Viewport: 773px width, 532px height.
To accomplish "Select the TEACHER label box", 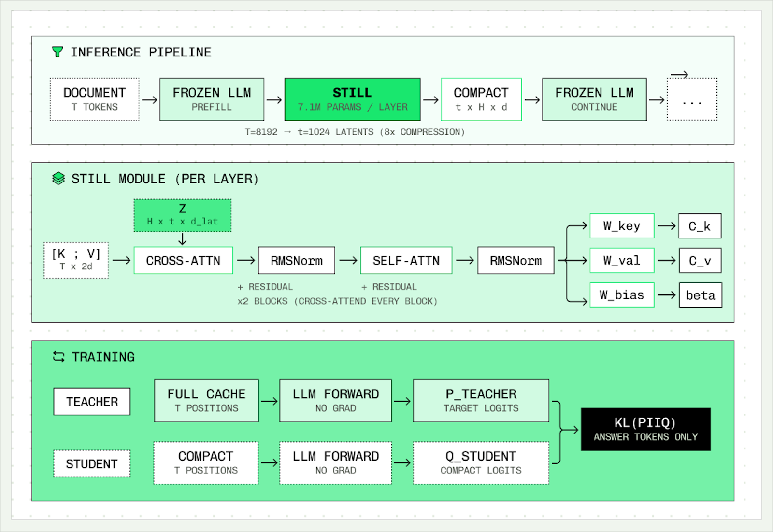I will click(x=92, y=402).
